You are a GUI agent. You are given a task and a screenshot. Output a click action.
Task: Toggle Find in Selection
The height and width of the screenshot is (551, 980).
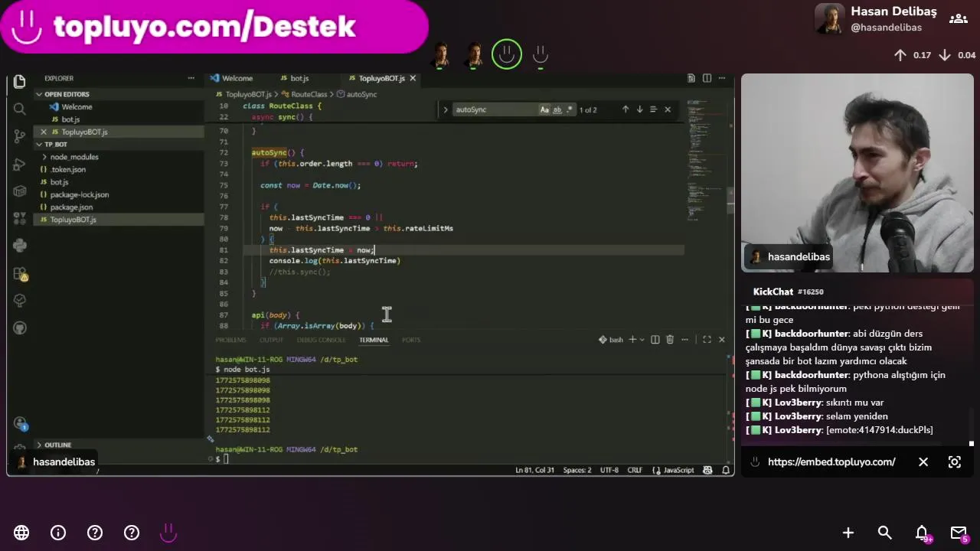pos(653,109)
